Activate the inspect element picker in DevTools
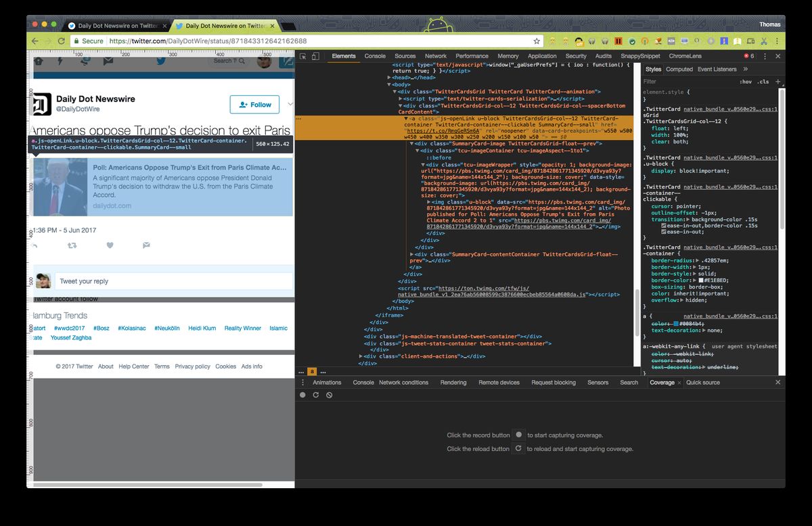The height and width of the screenshot is (526, 812). [304, 56]
